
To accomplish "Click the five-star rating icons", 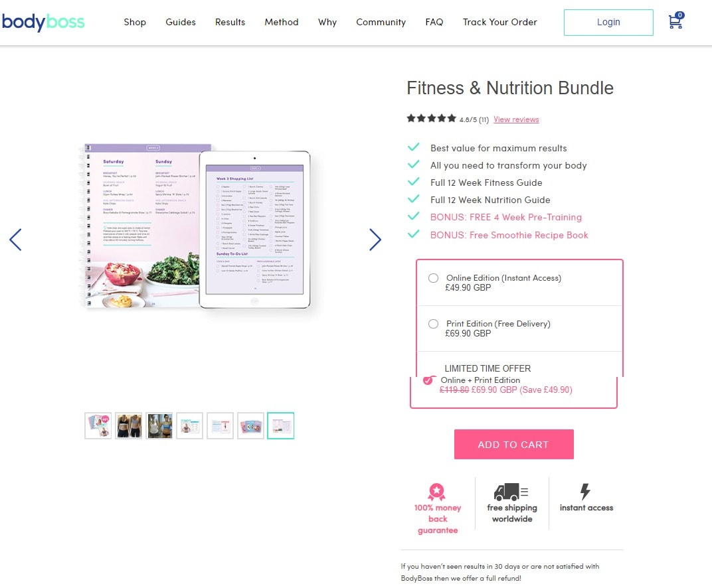I will point(431,119).
